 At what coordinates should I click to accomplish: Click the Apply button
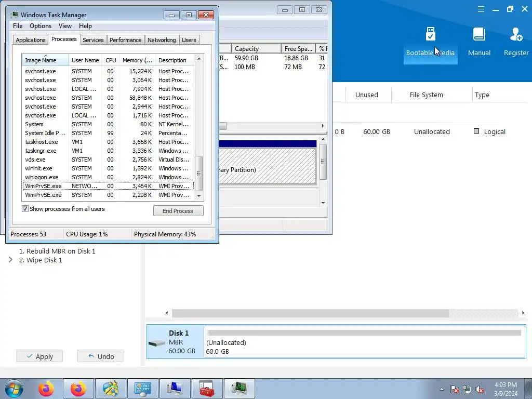39,356
